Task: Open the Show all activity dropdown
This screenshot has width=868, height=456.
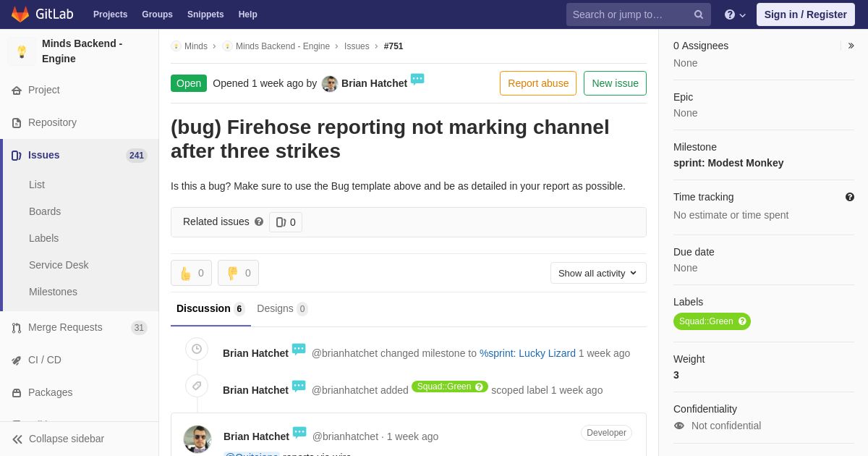Action: (598, 273)
